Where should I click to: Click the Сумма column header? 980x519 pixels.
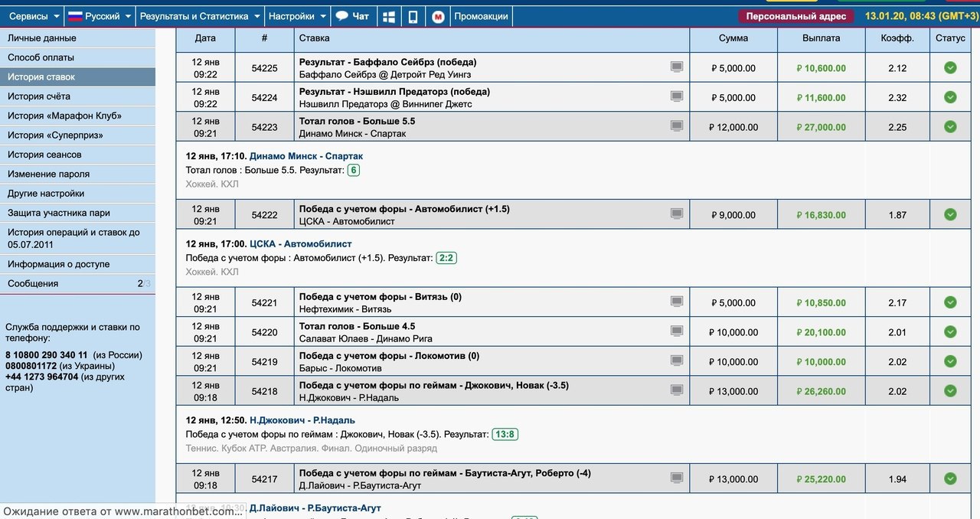733,38
